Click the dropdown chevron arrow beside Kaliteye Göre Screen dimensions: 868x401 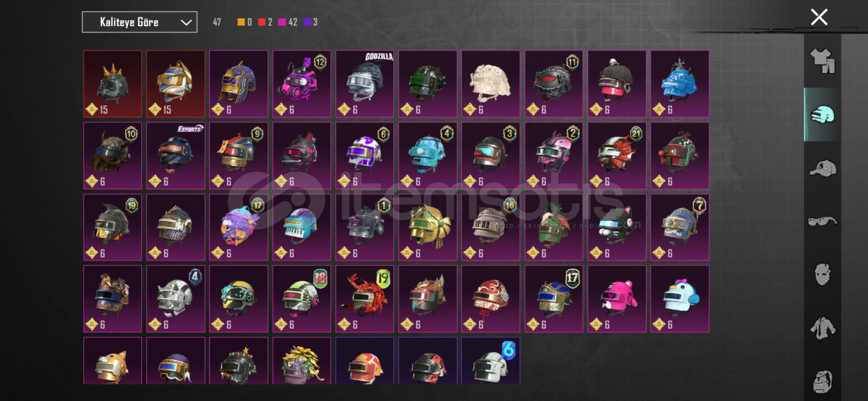click(x=186, y=23)
